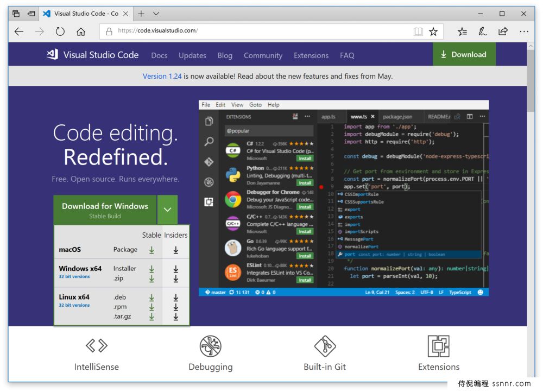Open Linux 32 bit versions link
543x392 pixels.
coord(74,306)
